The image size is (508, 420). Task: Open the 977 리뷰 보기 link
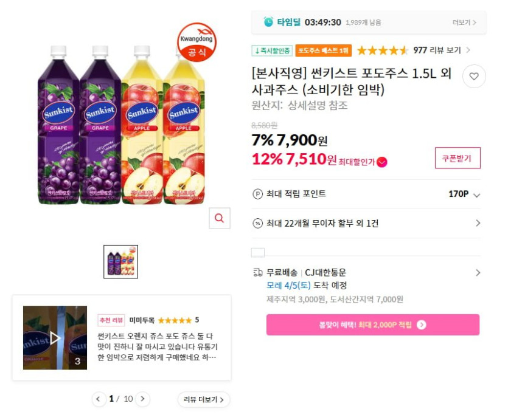pyautogui.click(x=441, y=50)
